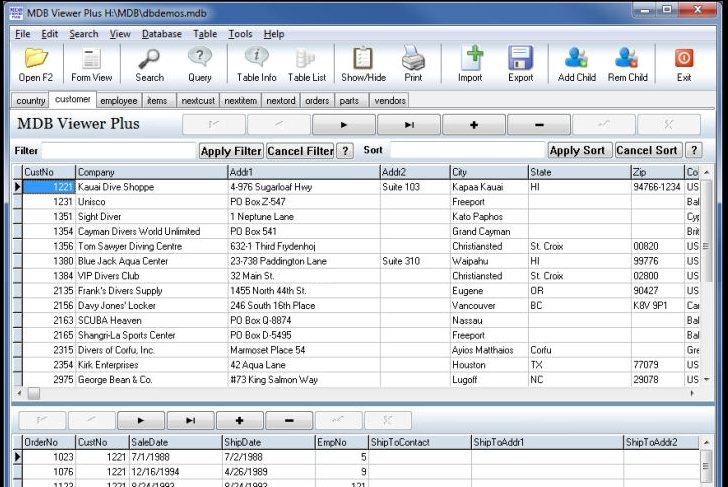Open the Help menu
Image resolution: width=728 pixels, height=487 pixels.
pyautogui.click(x=274, y=34)
